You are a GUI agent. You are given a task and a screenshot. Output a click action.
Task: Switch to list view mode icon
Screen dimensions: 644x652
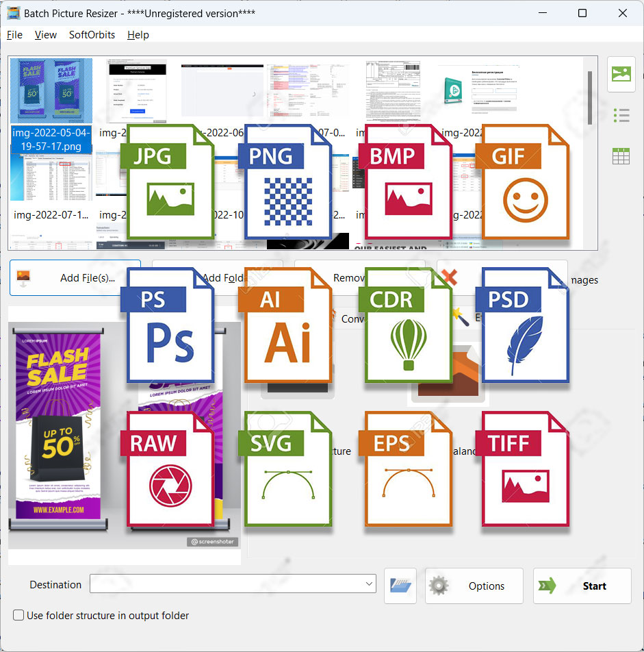(621, 115)
